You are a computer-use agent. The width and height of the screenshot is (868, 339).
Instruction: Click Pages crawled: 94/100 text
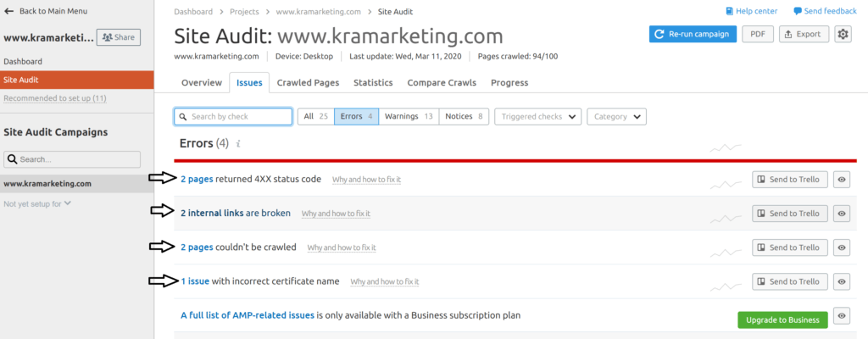518,56
